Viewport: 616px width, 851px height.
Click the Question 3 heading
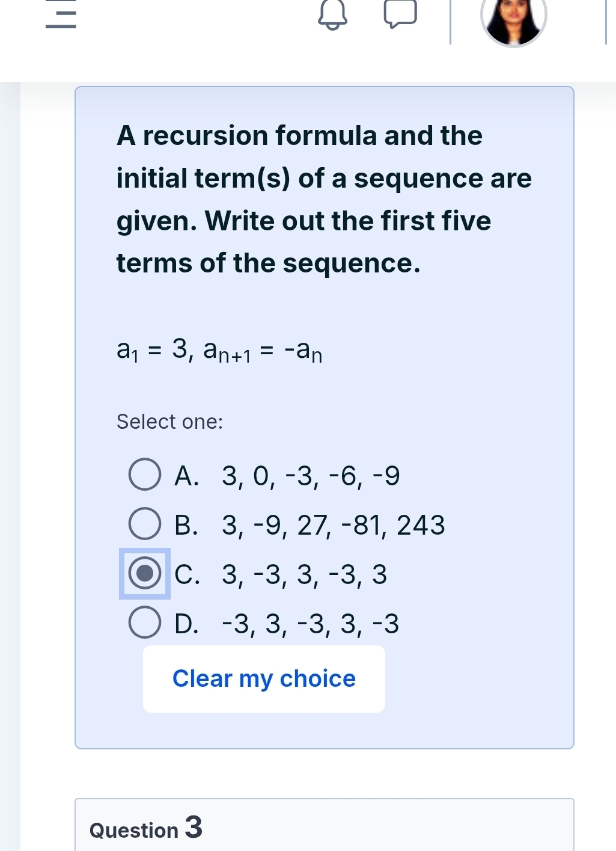(146, 828)
